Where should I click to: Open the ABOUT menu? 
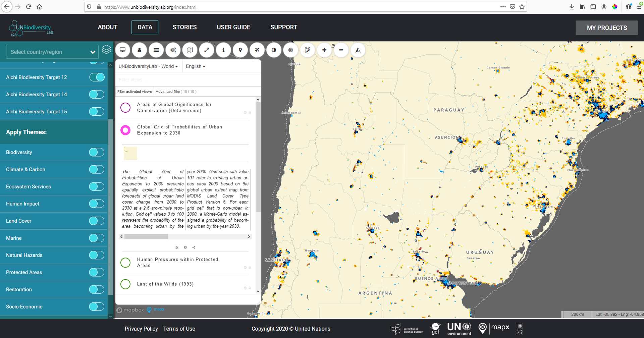click(x=108, y=27)
